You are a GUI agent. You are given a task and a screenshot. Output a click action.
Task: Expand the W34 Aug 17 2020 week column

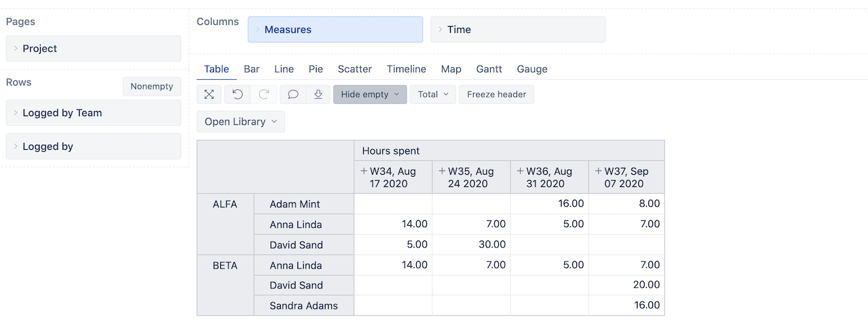coord(364,171)
